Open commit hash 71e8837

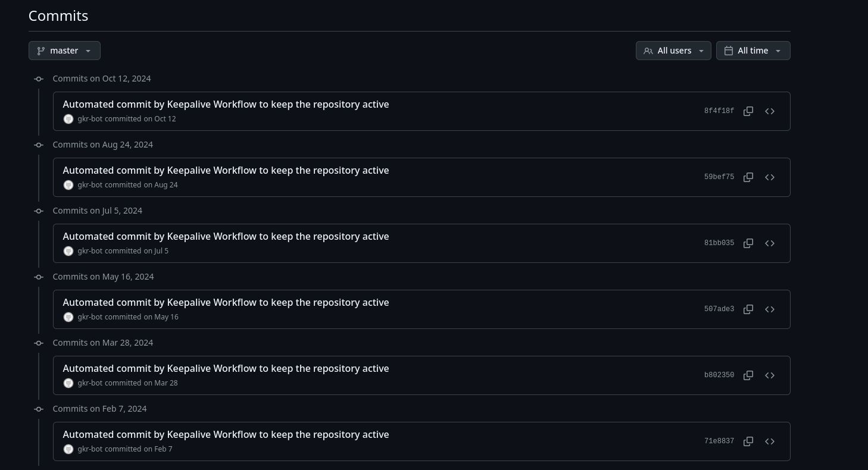tap(719, 441)
